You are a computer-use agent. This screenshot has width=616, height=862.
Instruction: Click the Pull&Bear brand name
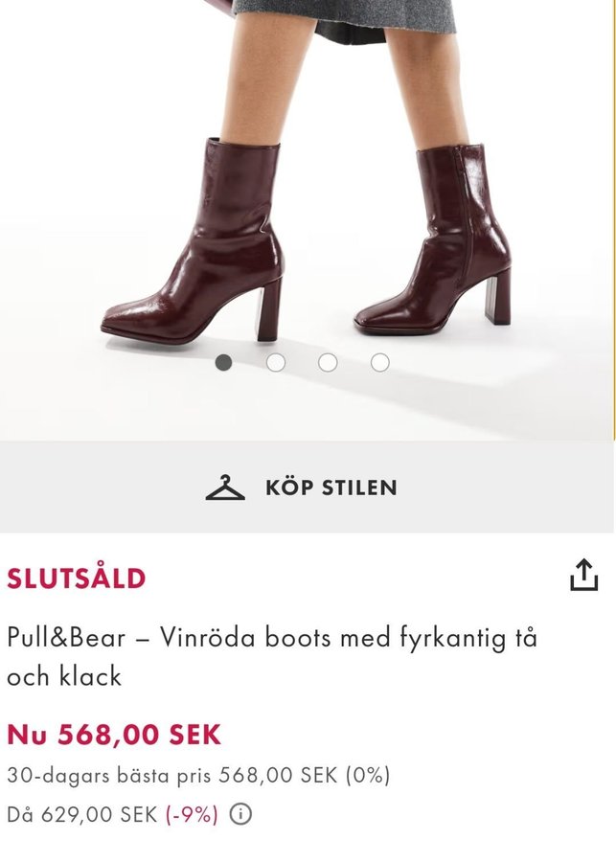point(65,637)
